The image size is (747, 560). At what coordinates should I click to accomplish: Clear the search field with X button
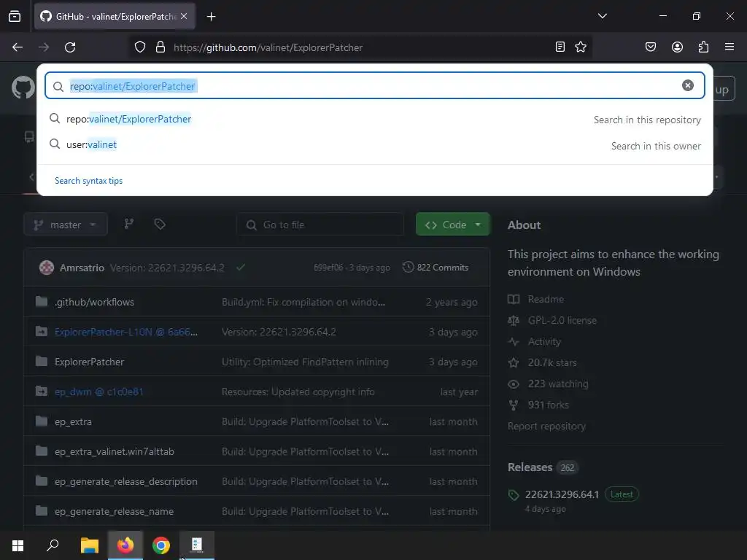coord(687,85)
